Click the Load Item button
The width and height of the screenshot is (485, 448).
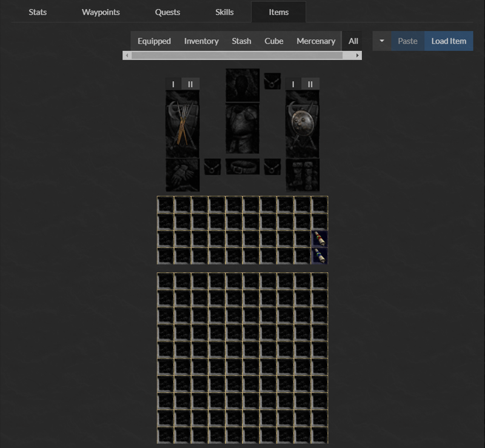[x=449, y=41]
